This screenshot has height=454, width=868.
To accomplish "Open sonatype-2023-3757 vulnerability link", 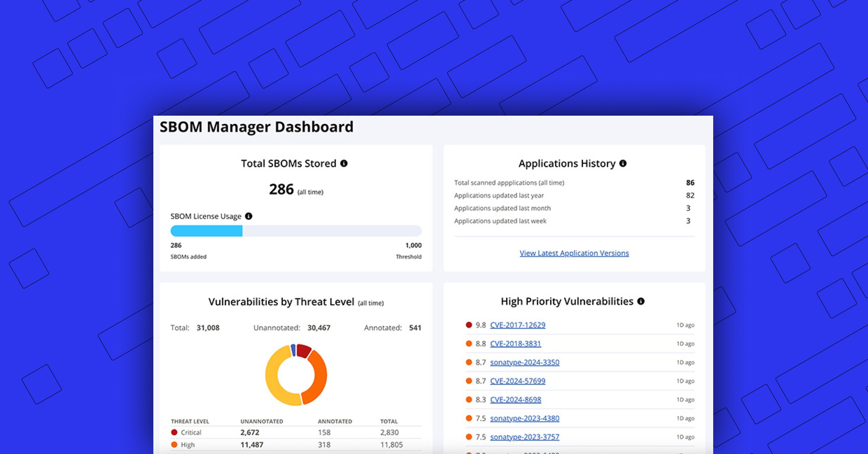I will pos(525,437).
